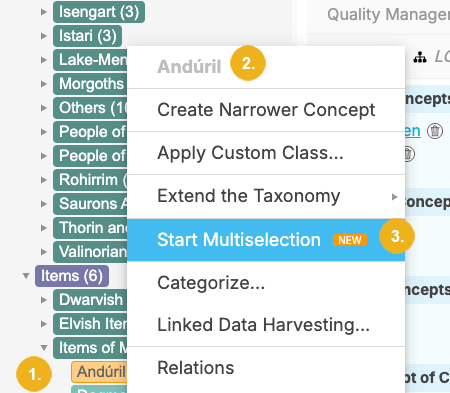450x393 pixels.
Task: Click the orange NEW badge on Start Multiselection
Action: (x=350, y=240)
